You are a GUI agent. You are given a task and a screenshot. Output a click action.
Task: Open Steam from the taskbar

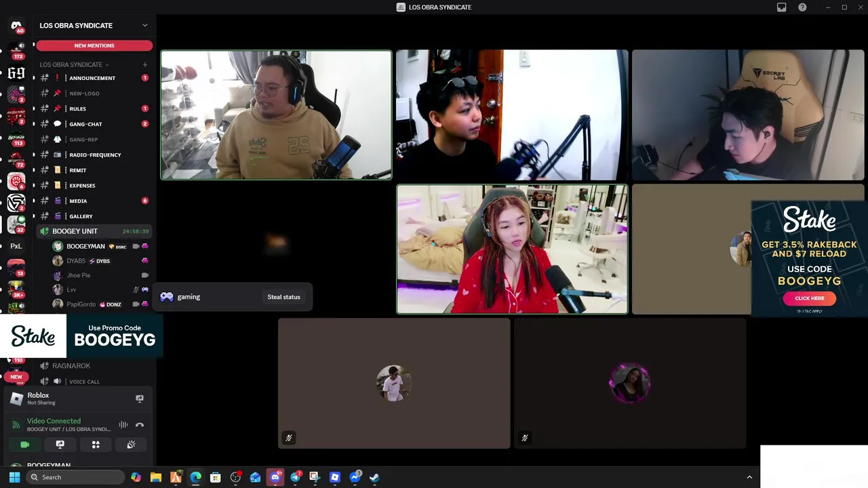pyautogui.click(x=374, y=477)
